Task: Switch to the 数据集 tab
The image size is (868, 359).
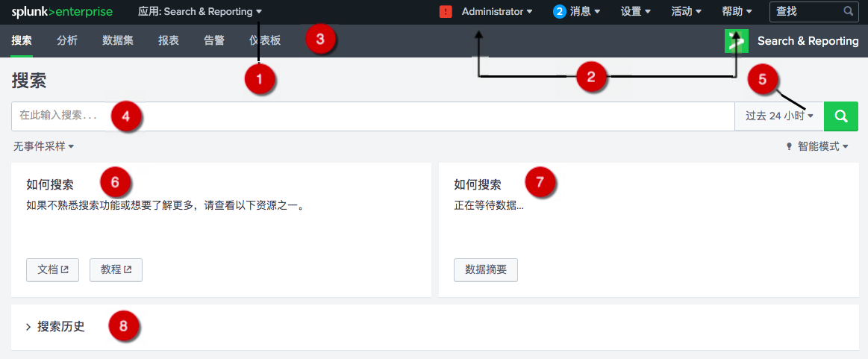Action: click(x=118, y=41)
